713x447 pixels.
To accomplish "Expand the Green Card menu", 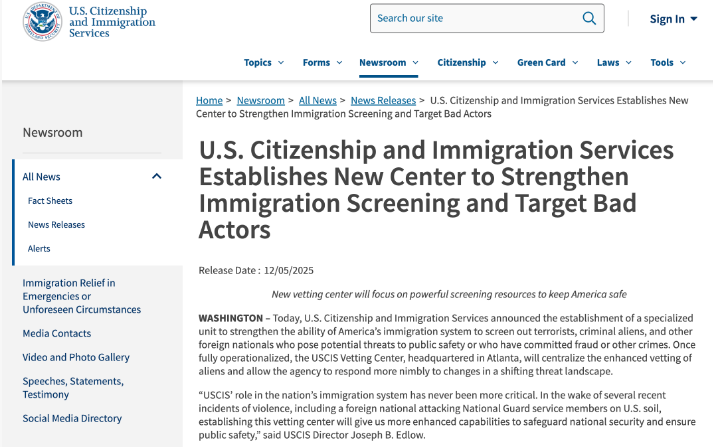I will point(547,62).
